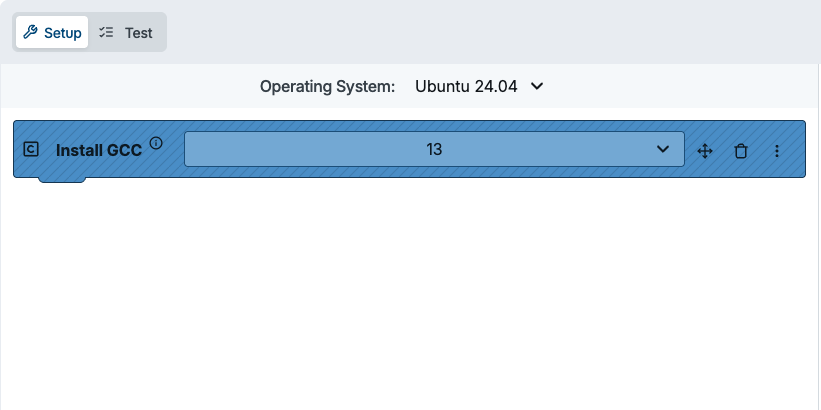Open the info icon next to Install GCC
The width and height of the screenshot is (821, 410).
point(156,143)
